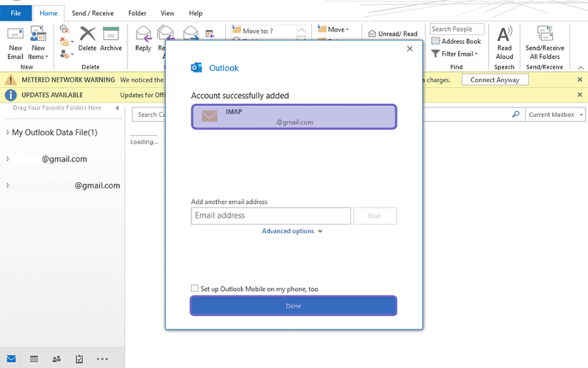This screenshot has height=368, width=588.
Task: Click the Clean Up icon
Action: click(x=65, y=42)
